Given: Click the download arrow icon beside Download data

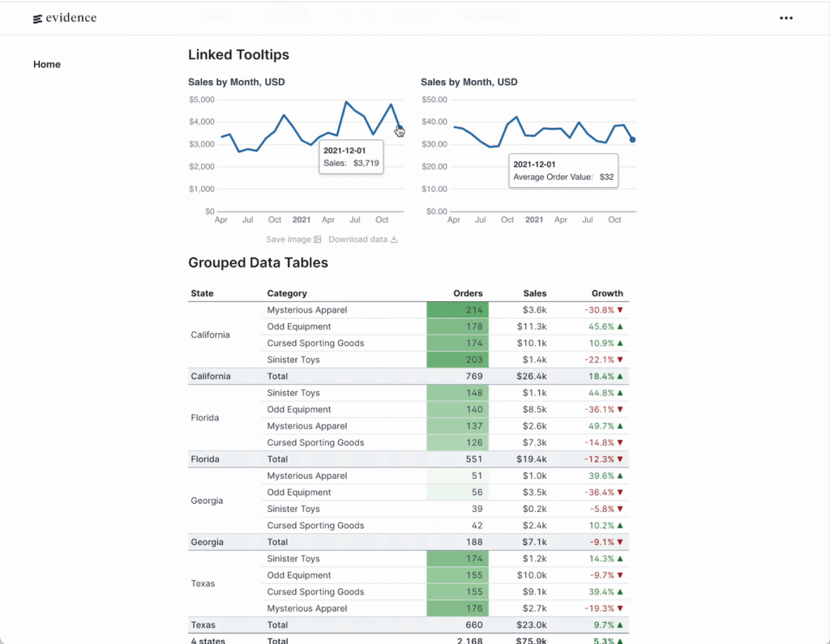Looking at the screenshot, I should point(394,240).
